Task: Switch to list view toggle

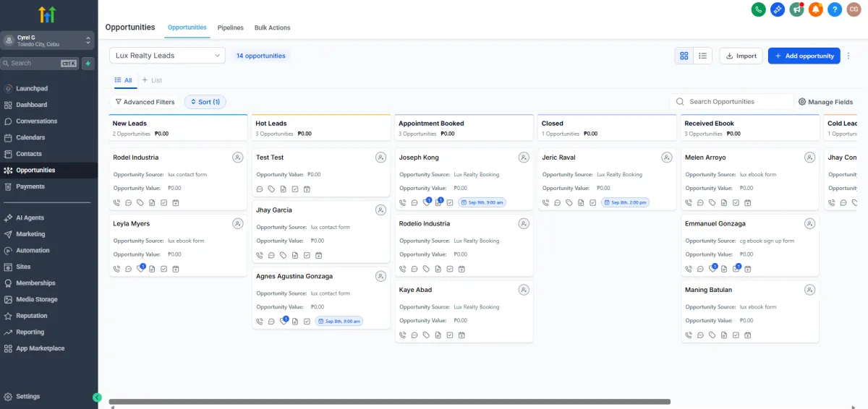Action: pos(703,56)
